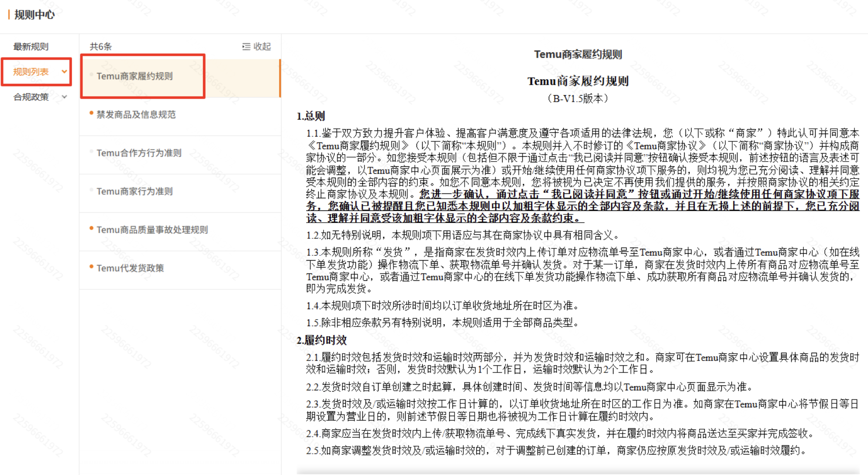
Task: Expand the 合规政策 chevron
Action: (x=65, y=97)
